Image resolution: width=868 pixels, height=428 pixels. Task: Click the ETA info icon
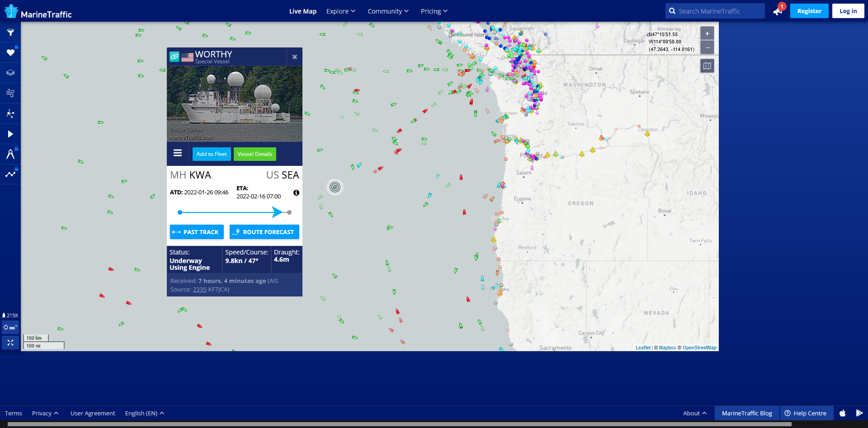pos(296,193)
